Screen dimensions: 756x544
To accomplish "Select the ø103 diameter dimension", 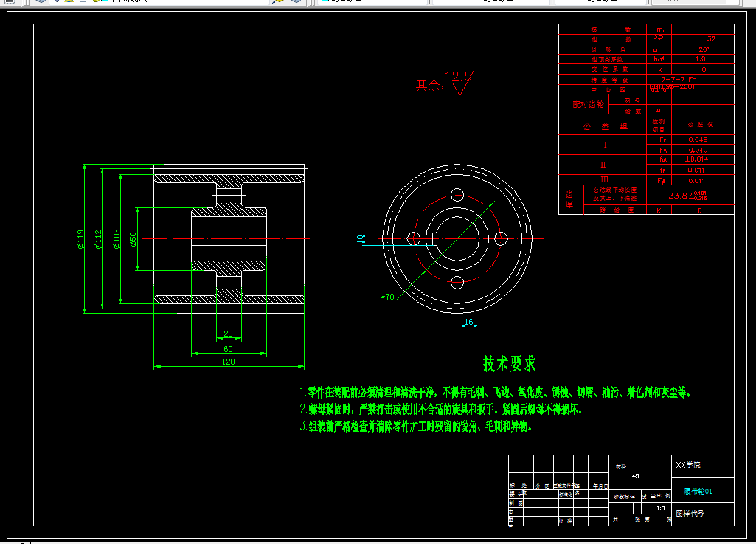I will coord(117,239).
